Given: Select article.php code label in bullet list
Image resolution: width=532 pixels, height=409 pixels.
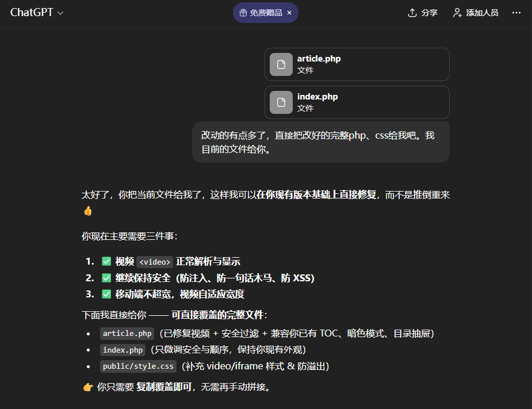Looking at the screenshot, I should pyautogui.click(x=127, y=334).
